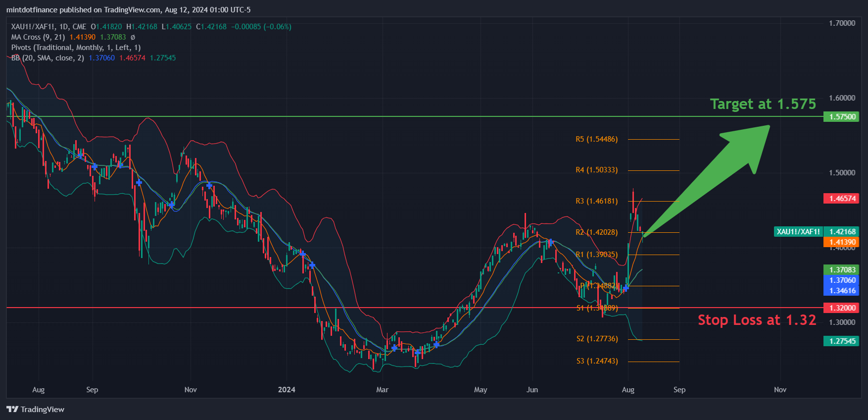Viewport: 868px width, 420px height.
Task: Click the 1.42168 current price label
Action: 841,232
